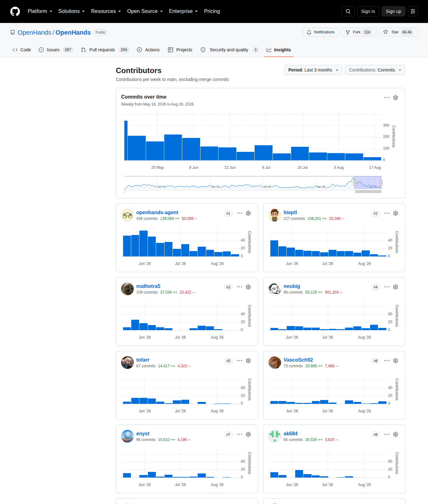
Task: Open the Projects tab
Action: pyautogui.click(x=180, y=50)
